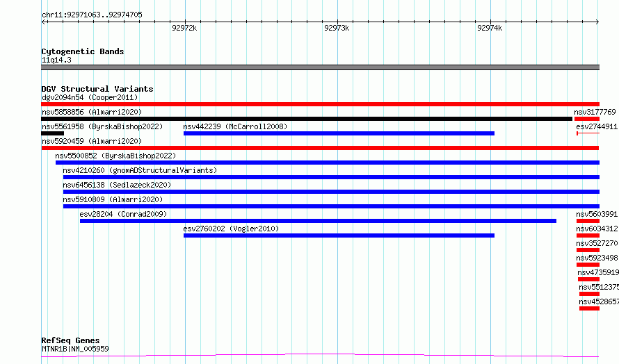This screenshot has width=619, height=364.
Task: Click the thin red glyph under esv2744911
Action: click(588, 133)
